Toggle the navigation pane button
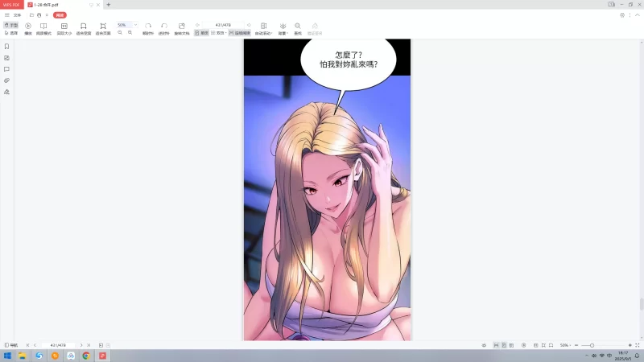 (11, 345)
